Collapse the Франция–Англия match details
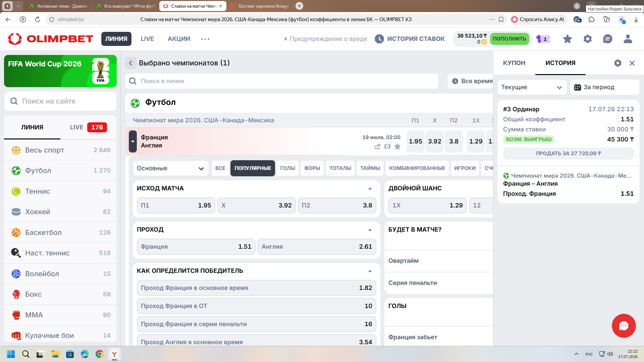 133,141
